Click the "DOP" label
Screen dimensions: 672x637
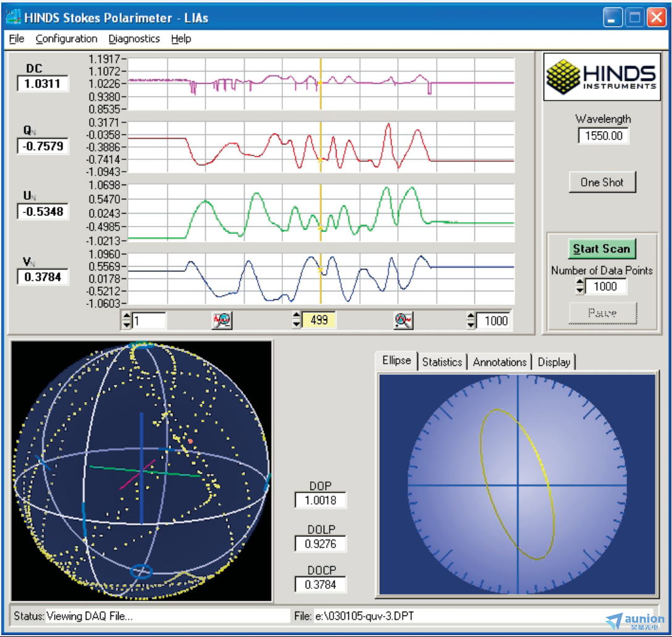point(320,486)
